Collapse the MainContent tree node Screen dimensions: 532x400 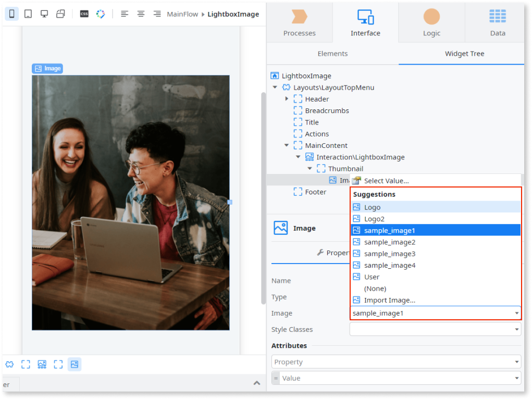point(286,145)
